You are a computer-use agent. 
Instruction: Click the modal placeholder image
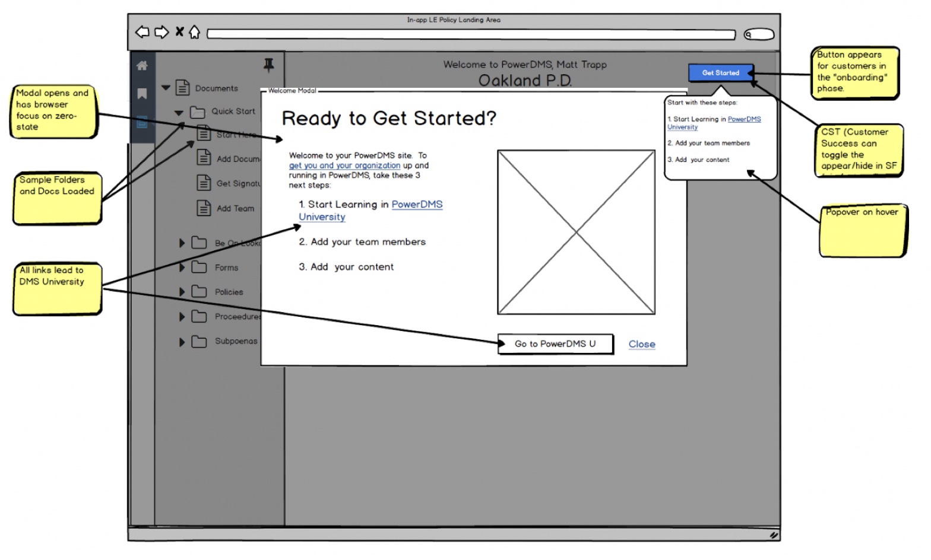point(576,232)
